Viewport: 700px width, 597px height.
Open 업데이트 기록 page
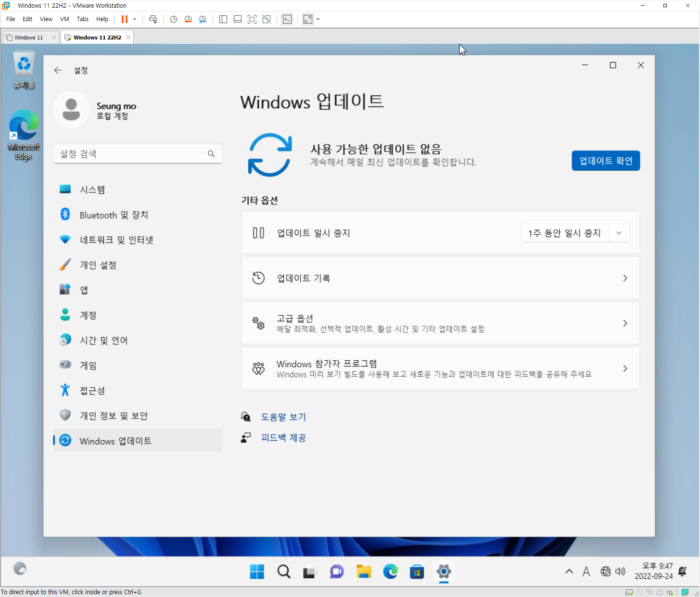(440, 278)
